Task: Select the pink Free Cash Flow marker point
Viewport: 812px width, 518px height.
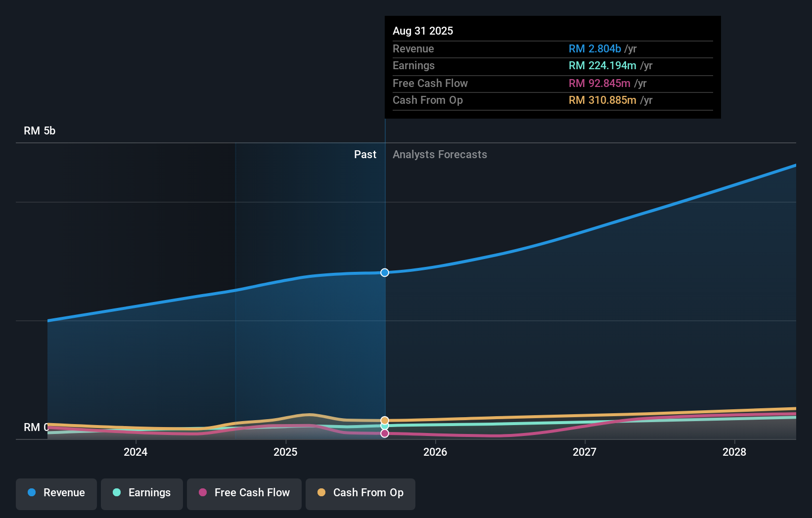Action: point(384,433)
